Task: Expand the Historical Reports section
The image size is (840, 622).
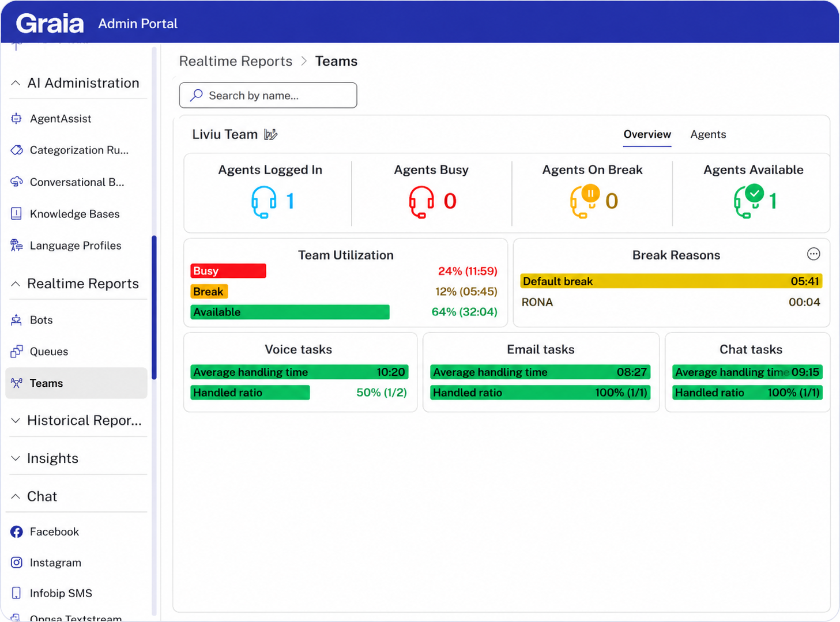Action: click(x=16, y=421)
